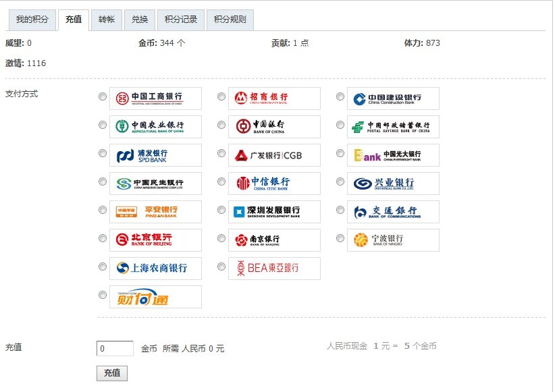Screen dimensions: 555x392
Task: Click the 南京银行 Bank of Nanjing logo
Action: pos(274,240)
